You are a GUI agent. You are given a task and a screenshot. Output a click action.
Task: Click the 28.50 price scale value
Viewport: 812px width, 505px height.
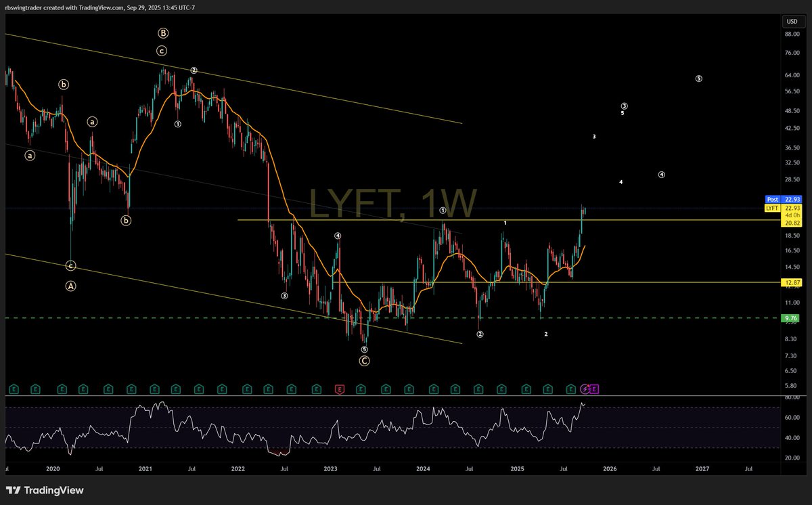[792, 180]
